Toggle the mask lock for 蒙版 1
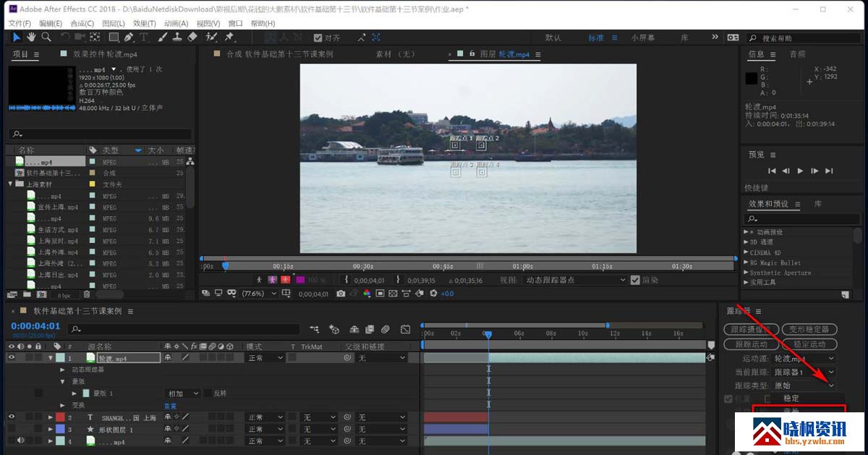868x455 pixels. (x=38, y=394)
